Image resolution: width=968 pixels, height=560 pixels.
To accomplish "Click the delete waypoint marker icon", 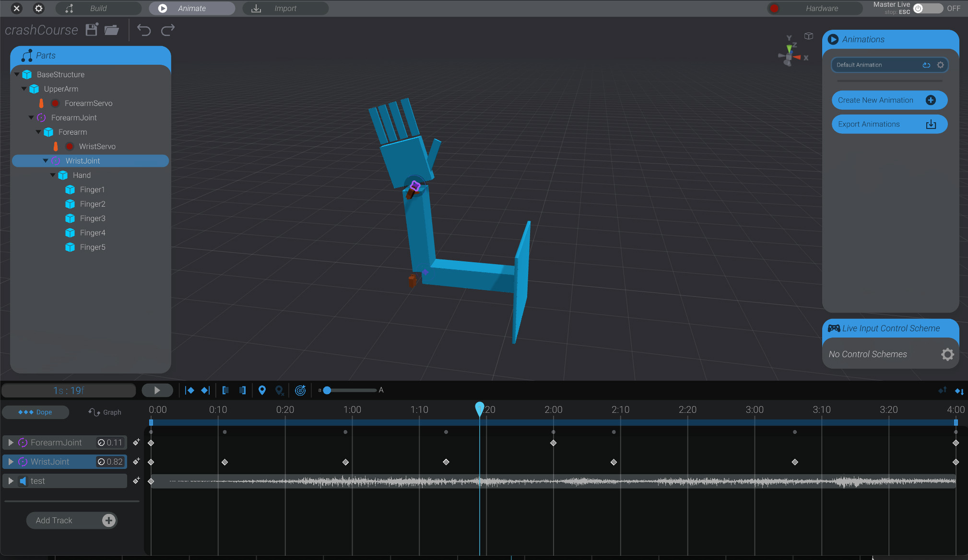I will coord(280,390).
